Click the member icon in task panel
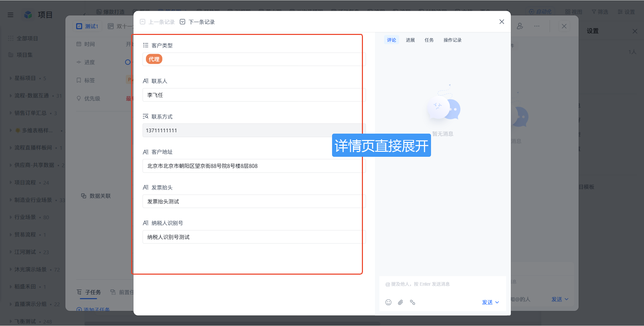 tap(520, 26)
